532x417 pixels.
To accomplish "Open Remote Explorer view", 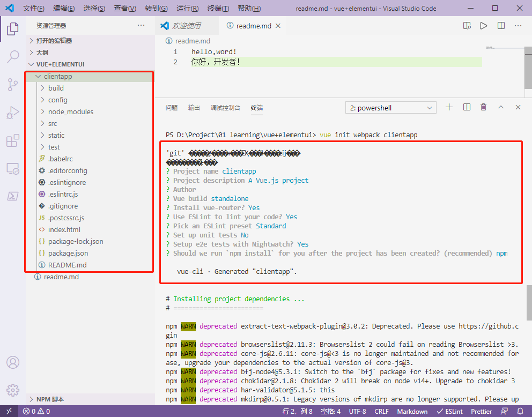I will (12, 168).
